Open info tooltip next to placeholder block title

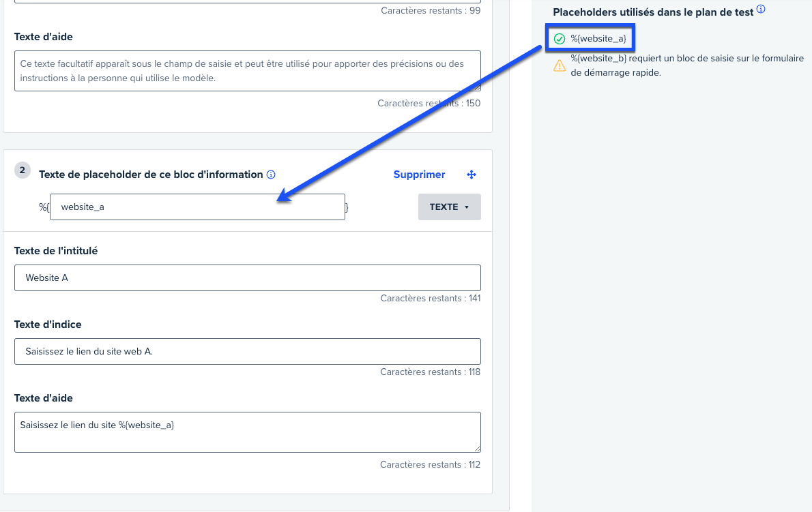[271, 175]
